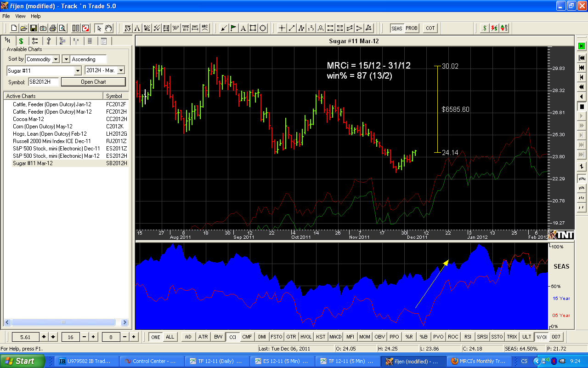
Task: Switch to the dollar sign accounts tab
Action: (x=21, y=41)
